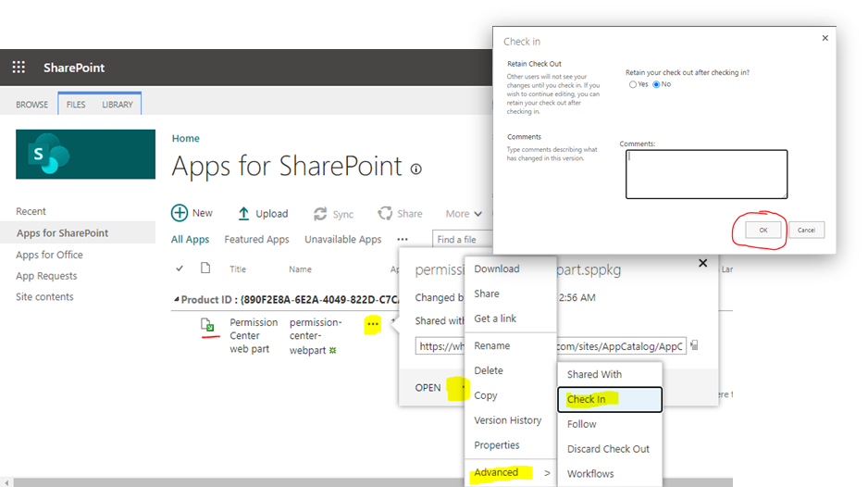This screenshot has height=487, width=868.
Task: Open App Requests in navigation
Action: coord(46,275)
